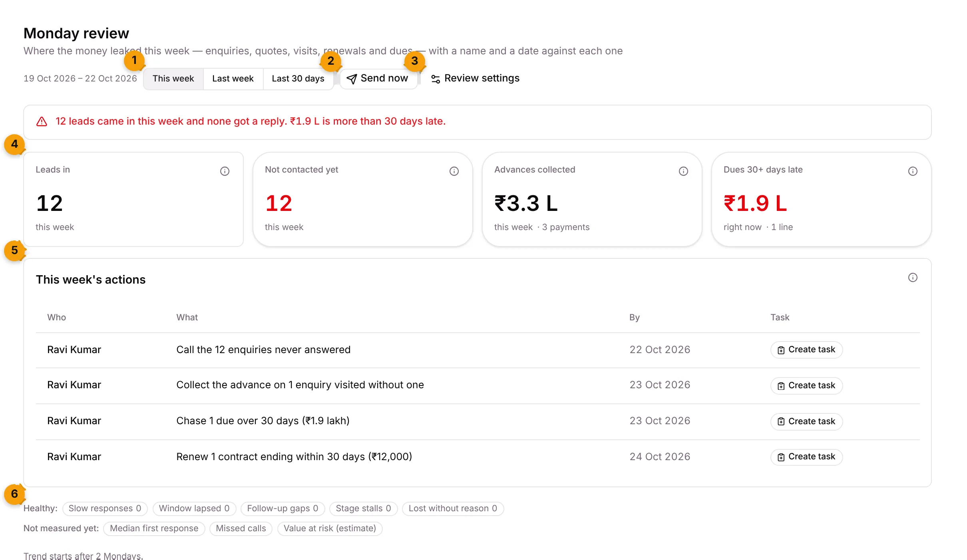This screenshot has width=967, height=560.
Task: Switch to the Last week tab
Action: tap(233, 78)
